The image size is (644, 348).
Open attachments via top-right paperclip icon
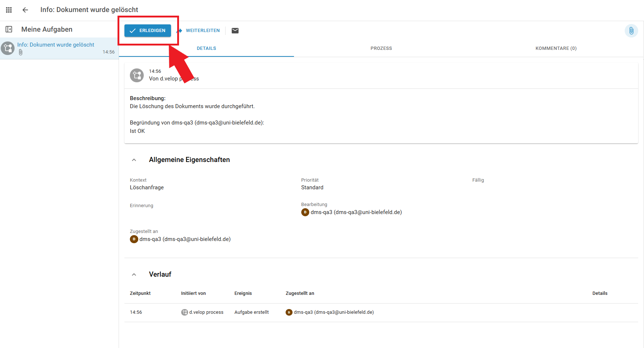point(631,31)
